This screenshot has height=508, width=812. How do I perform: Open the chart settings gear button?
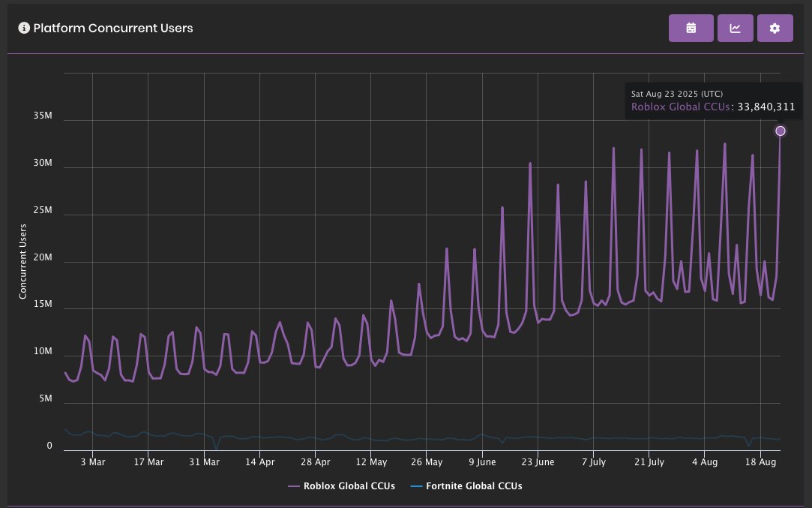pos(775,28)
